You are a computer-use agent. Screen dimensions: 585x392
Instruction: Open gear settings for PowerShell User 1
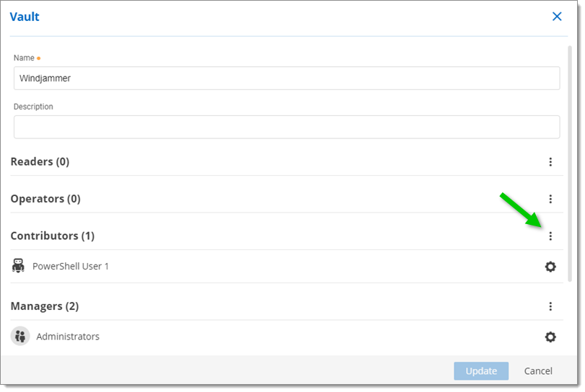click(x=550, y=267)
